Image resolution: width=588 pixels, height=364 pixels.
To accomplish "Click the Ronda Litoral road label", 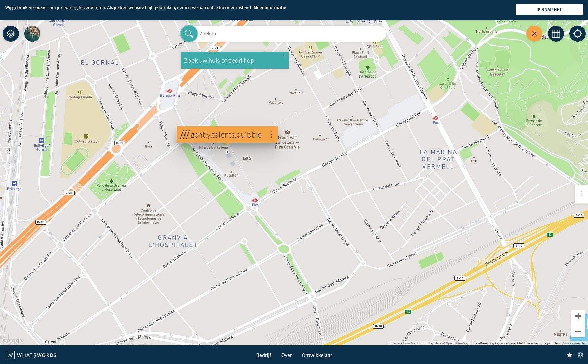I will click(x=497, y=259).
